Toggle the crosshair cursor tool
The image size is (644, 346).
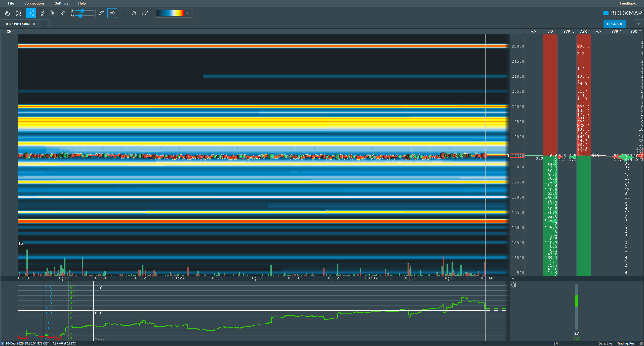point(123,13)
